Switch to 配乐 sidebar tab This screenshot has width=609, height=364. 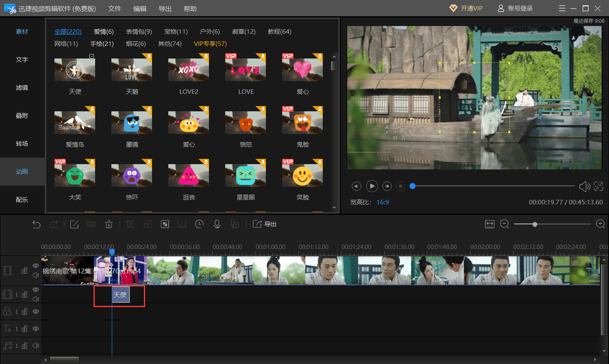22,200
